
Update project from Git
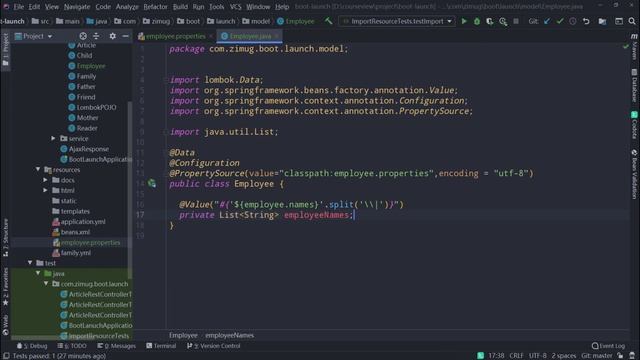point(547,21)
